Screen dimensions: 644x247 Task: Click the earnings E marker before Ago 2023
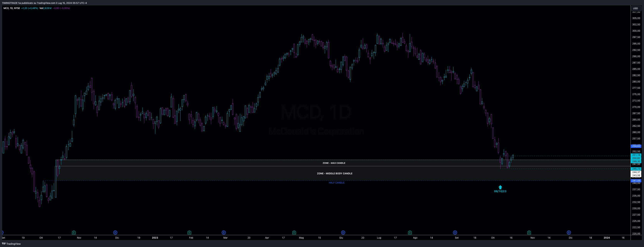410,232
